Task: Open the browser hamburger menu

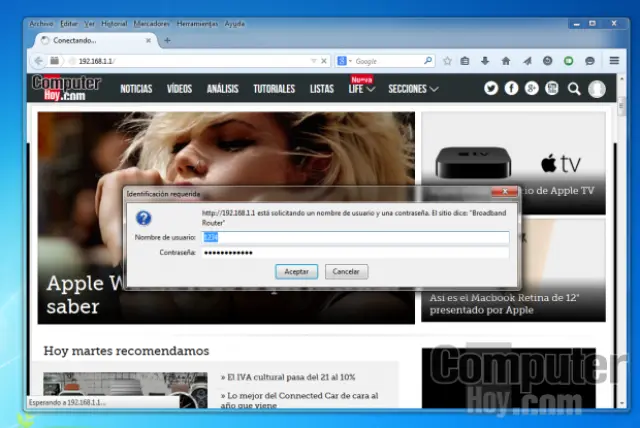Action: click(612, 61)
